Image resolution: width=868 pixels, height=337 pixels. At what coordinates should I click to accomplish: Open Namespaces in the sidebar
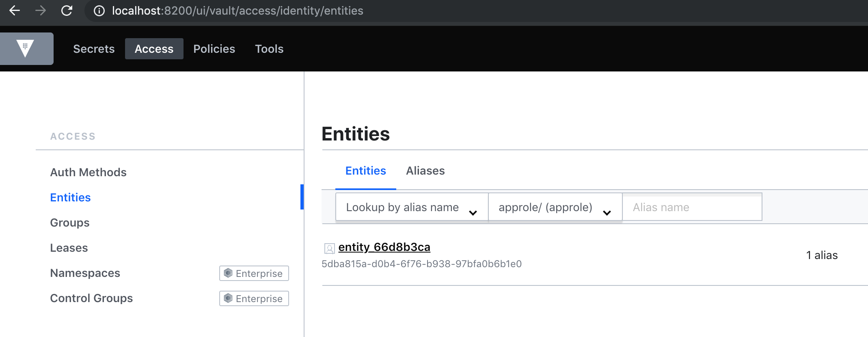[x=85, y=273]
